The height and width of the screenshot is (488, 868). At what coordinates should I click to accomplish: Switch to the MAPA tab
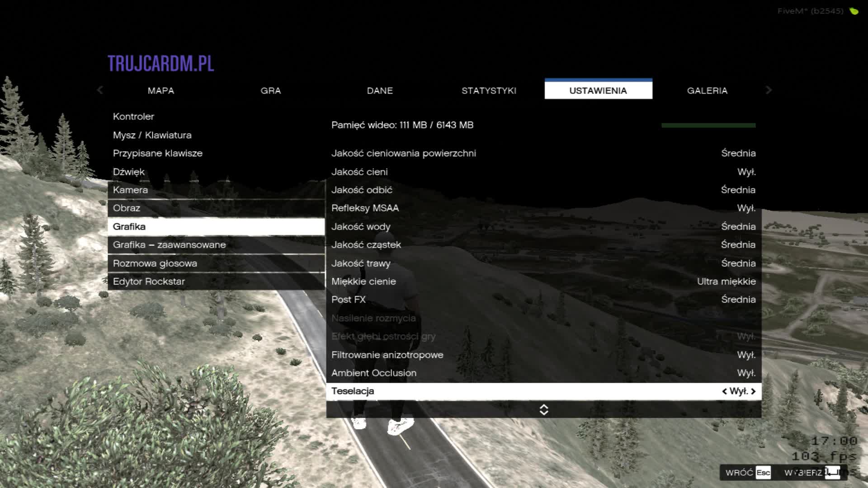coord(160,91)
